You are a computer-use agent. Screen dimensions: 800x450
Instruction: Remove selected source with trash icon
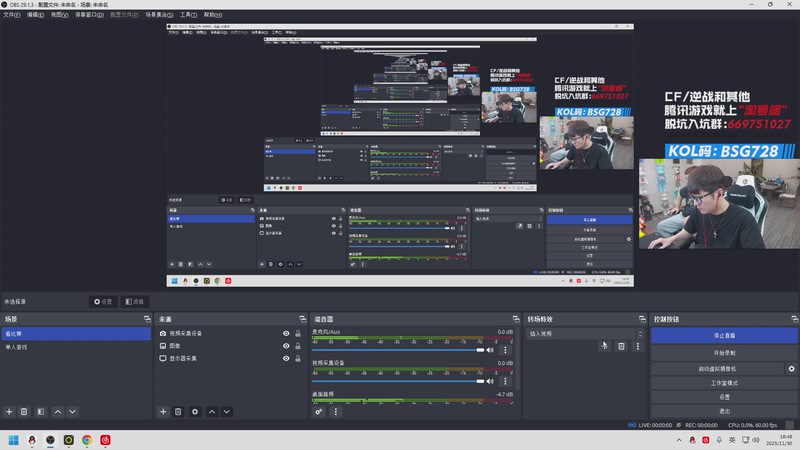click(178, 412)
